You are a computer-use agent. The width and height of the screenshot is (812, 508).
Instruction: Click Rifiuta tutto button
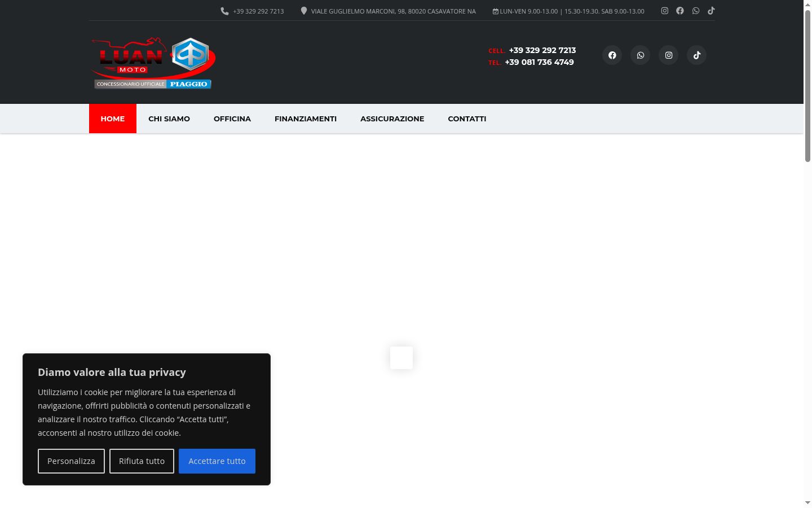tap(142, 461)
